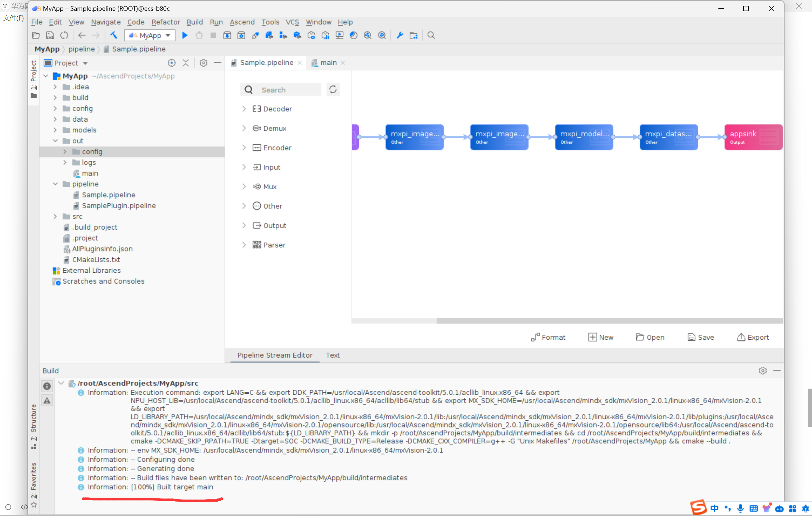Click the wrench settings toolbar icon
Screen dimensions: 812x516
click(x=400, y=35)
